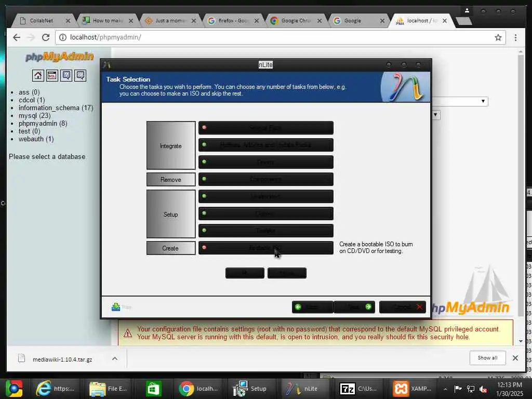532x399 pixels.
Task: Click the nLite Back button
Action: [x=312, y=307]
